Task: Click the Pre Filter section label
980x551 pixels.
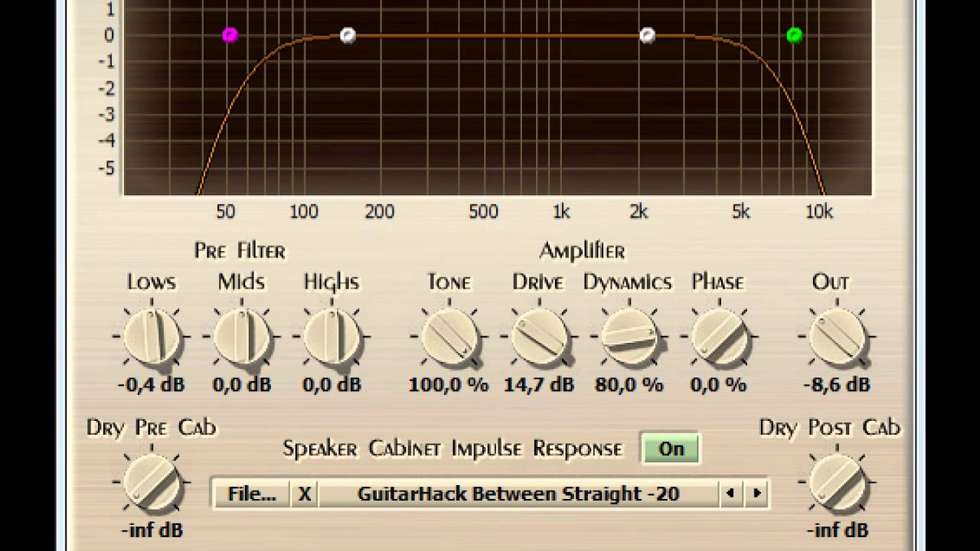Action: pos(240,251)
